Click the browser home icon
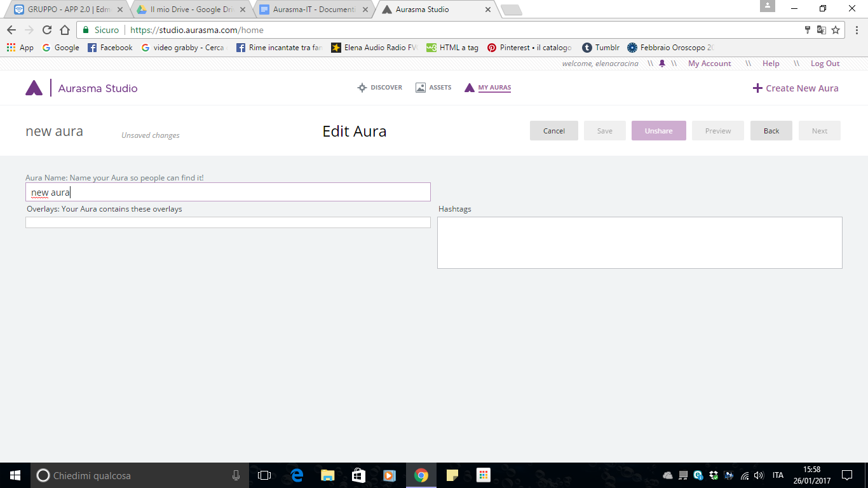This screenshot has height=488, width=868. coord(65,30)
